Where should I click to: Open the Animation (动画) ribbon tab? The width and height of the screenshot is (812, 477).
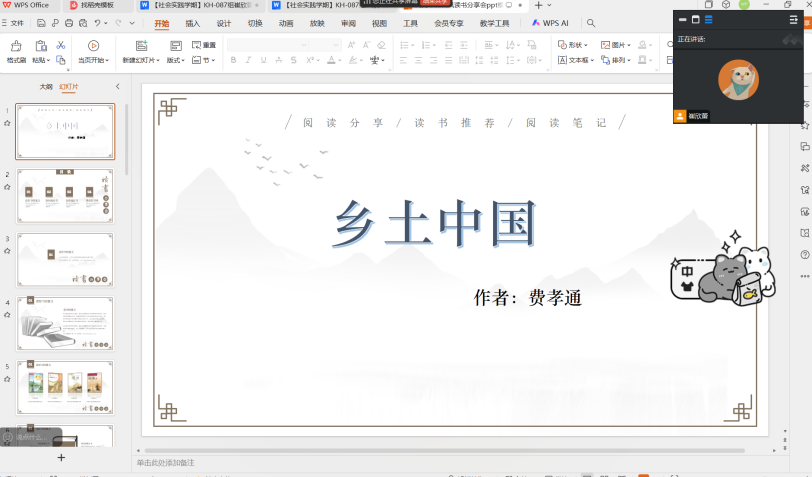(286, 22)
